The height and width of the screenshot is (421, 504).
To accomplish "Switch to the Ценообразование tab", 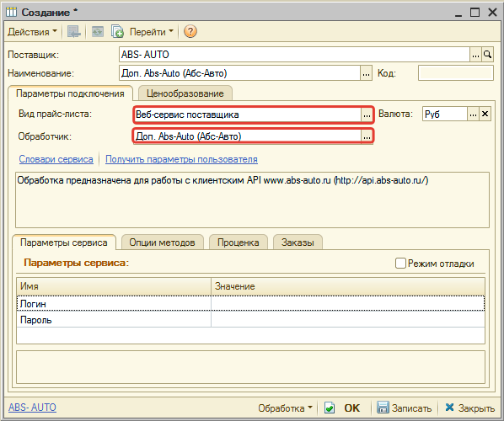I will [x=185, y=93].
